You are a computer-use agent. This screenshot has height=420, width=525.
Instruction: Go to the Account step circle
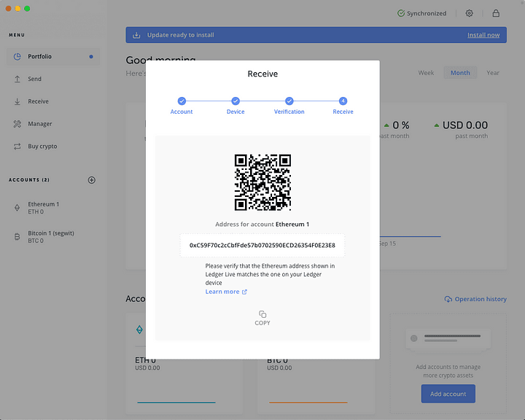coord(182,101)
